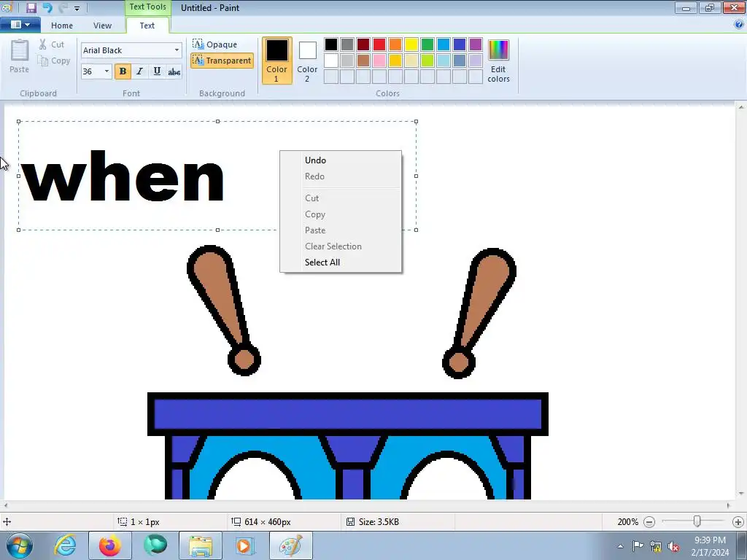Open the Customize Quick Access Toolbar arrow
The image size is (747, 560).
(x=77, y=8)
